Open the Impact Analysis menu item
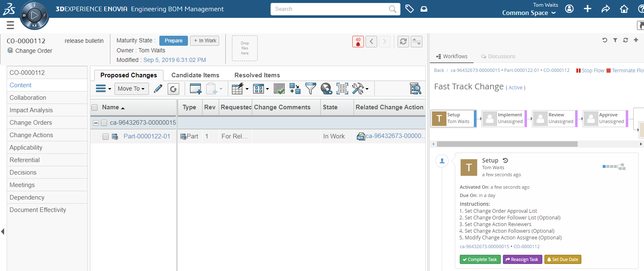This screenshot has height=271, width=644. pos(31,110)
